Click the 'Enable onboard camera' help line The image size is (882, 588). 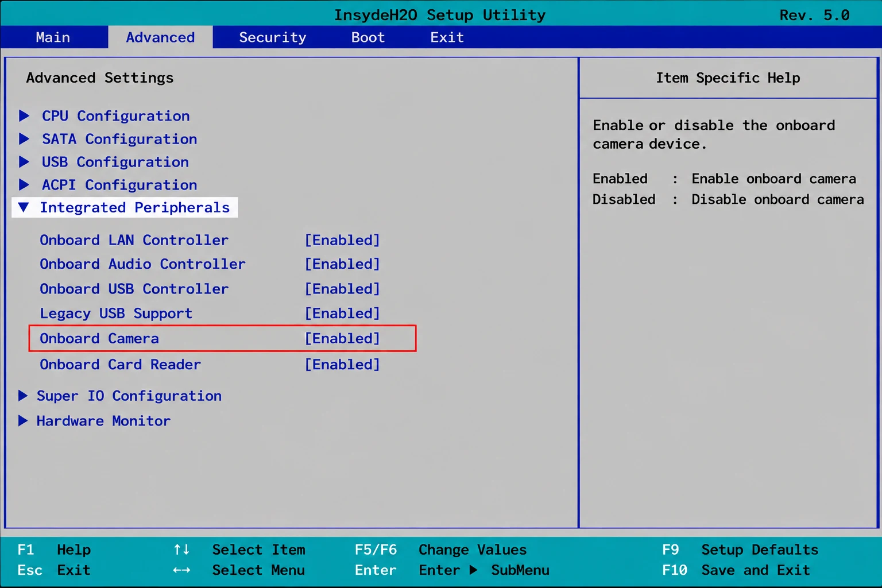pyautogui.click(x=773, y=179)
